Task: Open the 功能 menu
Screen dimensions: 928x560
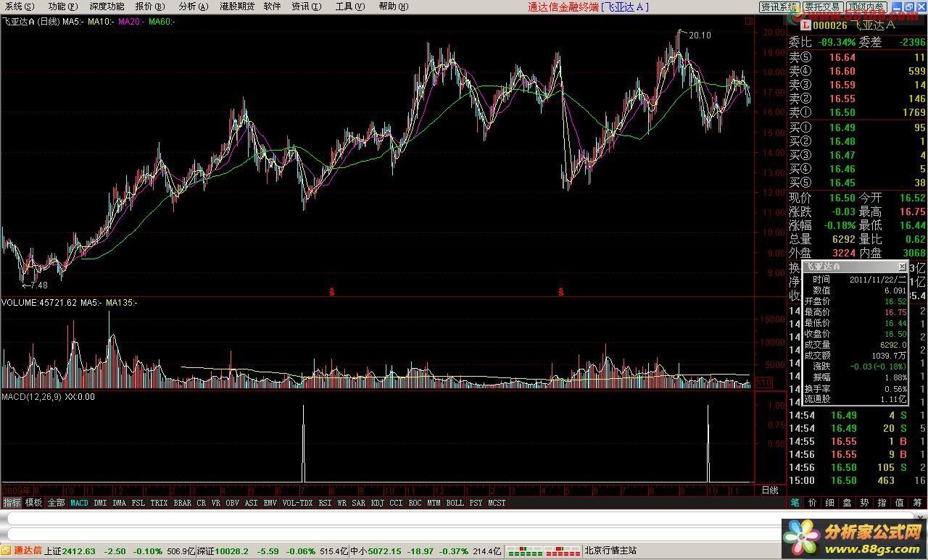Action: pyautogui.click(x=62, y=7)
